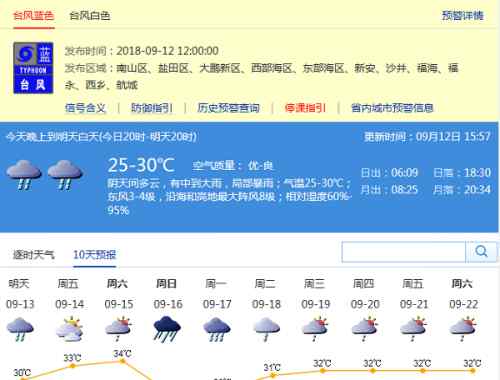Select the 空气质量 优-良 text
Viewport: 500px width, 380px height.
click(x=232, y=166)
